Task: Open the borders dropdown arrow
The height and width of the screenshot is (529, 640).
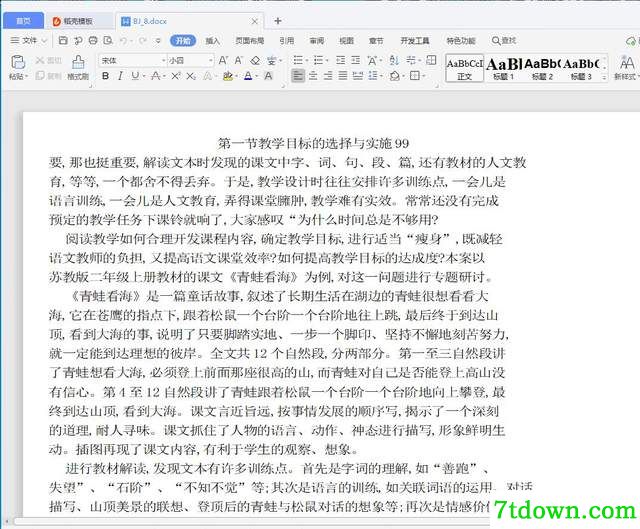Action: click(424, 76)
